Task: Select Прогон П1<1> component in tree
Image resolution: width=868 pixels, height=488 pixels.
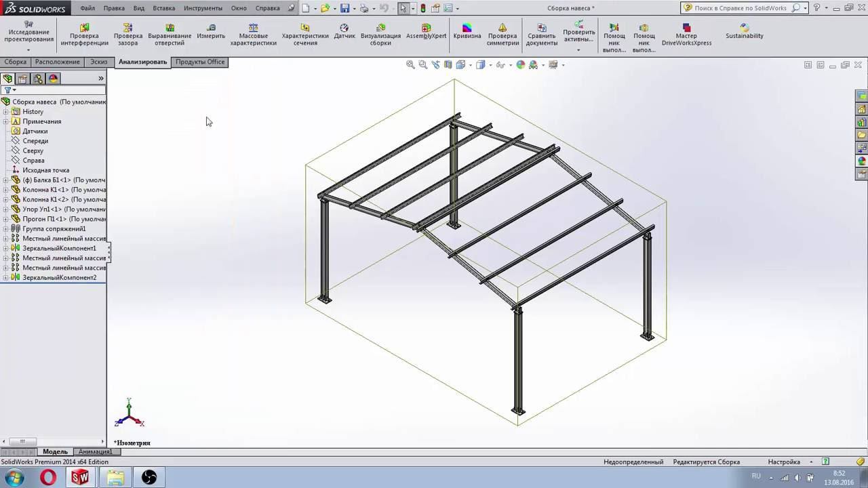Action: (x=64, y=219)
